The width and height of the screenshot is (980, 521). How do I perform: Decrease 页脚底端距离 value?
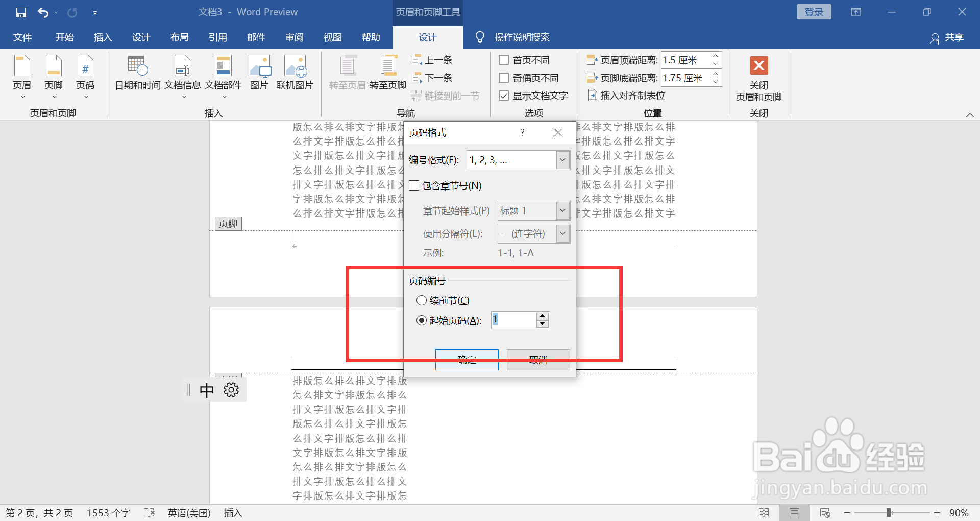pyautogui.click(x=716, y=82)
